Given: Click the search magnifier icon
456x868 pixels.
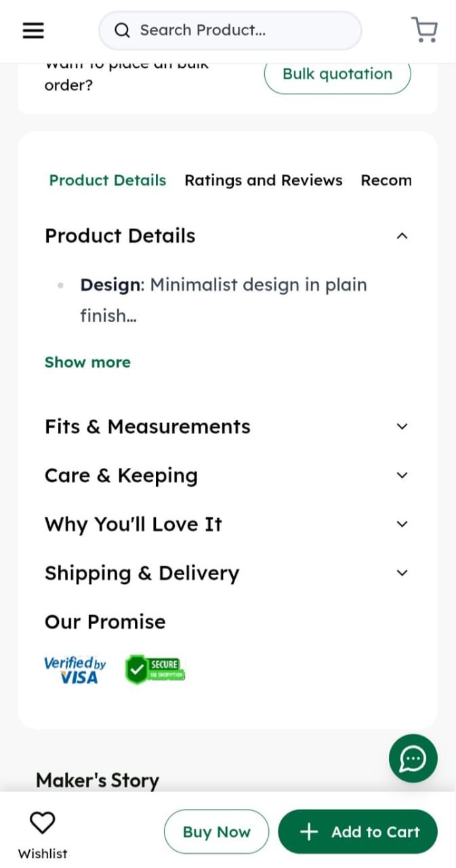Looking at the screenshot, I should click(x=122, y=31).
